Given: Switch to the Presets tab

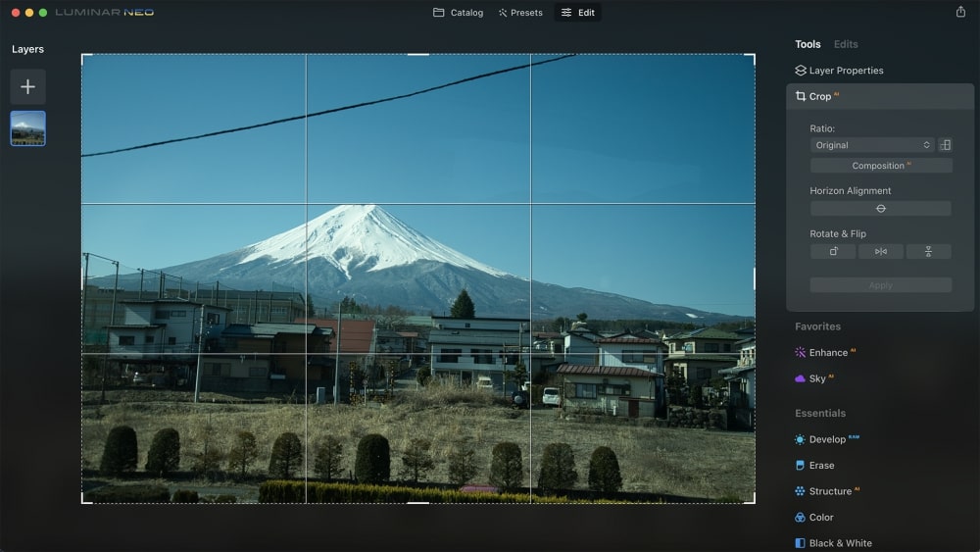Looking at the screenshot, I should click(519, 13).
